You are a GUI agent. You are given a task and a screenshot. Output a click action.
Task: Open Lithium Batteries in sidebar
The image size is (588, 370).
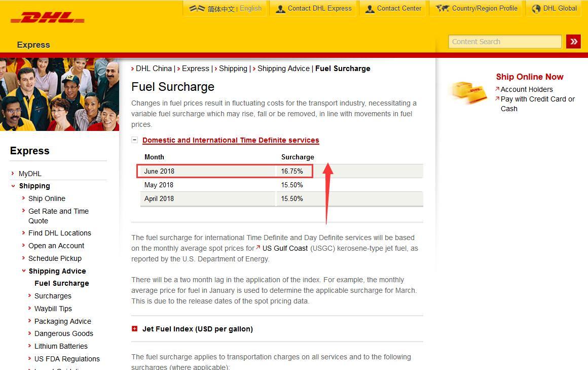pyautogui.click(x=61, y=346)
